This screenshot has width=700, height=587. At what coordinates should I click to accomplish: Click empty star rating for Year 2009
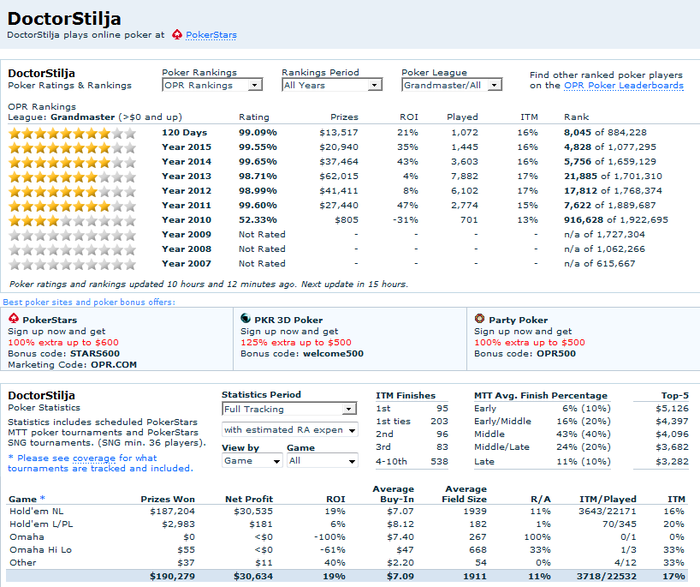click(72, 235)
